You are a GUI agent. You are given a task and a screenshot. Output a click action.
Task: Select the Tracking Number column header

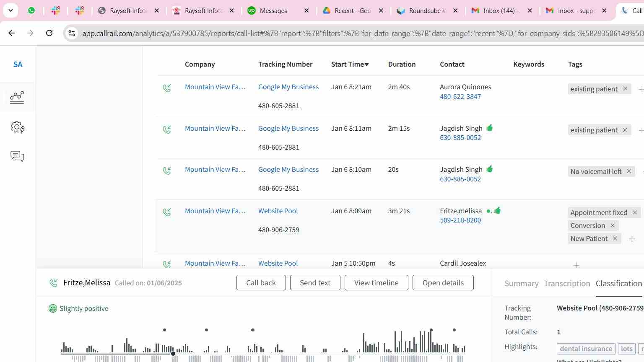285,64
